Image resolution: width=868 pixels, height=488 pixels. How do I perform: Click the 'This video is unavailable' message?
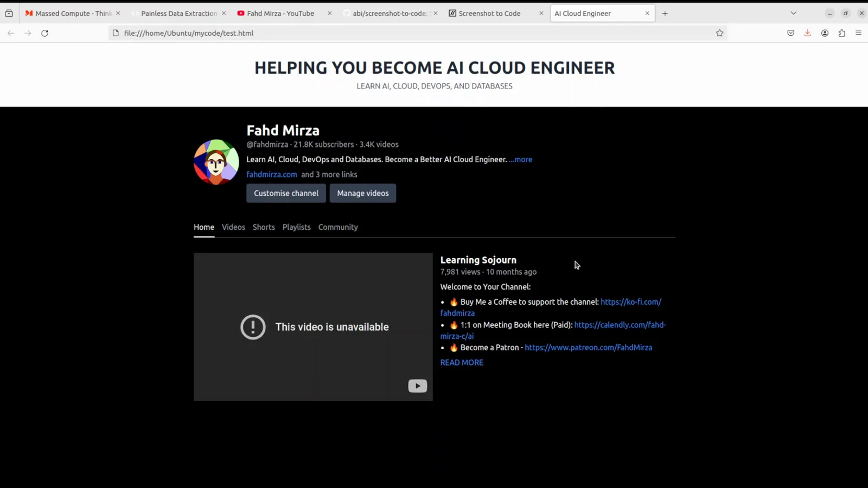click(x=332, y=327)
